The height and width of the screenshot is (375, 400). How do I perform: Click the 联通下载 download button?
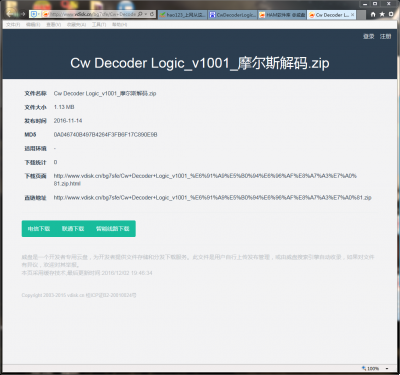point(73,229)
